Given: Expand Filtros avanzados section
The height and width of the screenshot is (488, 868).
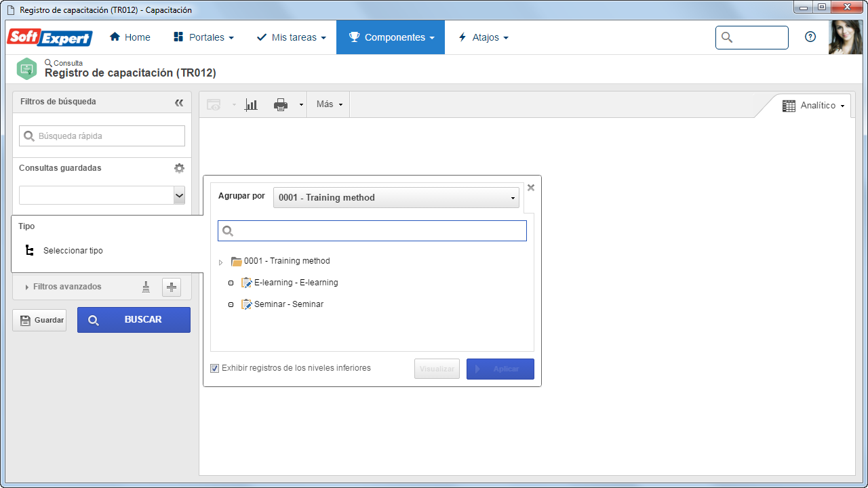Looking at the screenshot, I should pos(63,287).
